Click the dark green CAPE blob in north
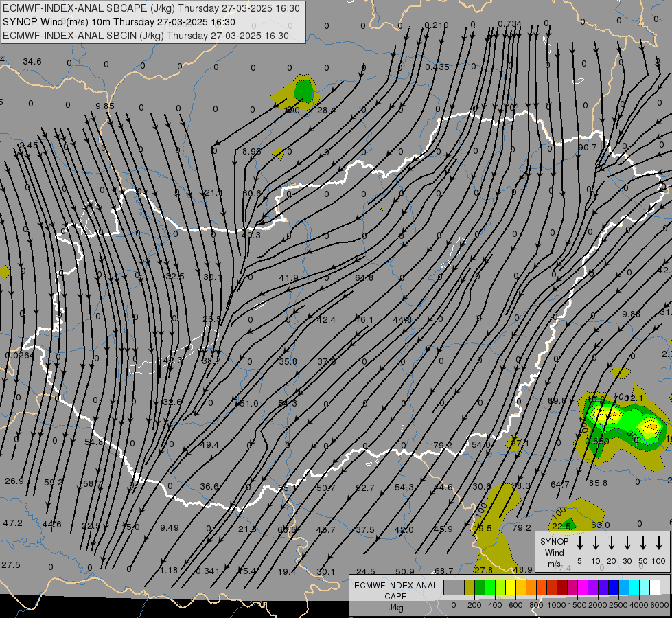Screen dimensions: 672x618 304,91
